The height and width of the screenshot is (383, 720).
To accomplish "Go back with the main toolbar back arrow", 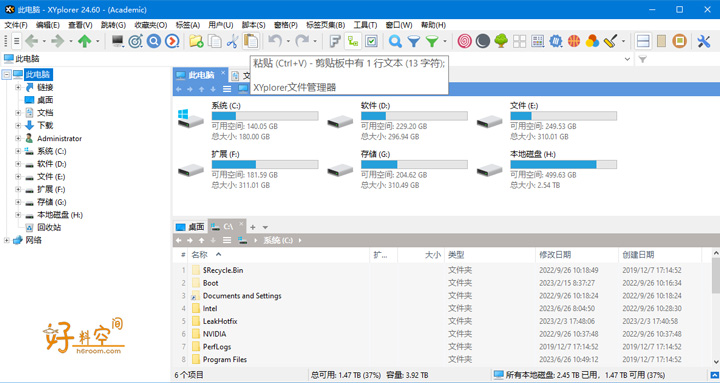I will click(x=32, y=41).
